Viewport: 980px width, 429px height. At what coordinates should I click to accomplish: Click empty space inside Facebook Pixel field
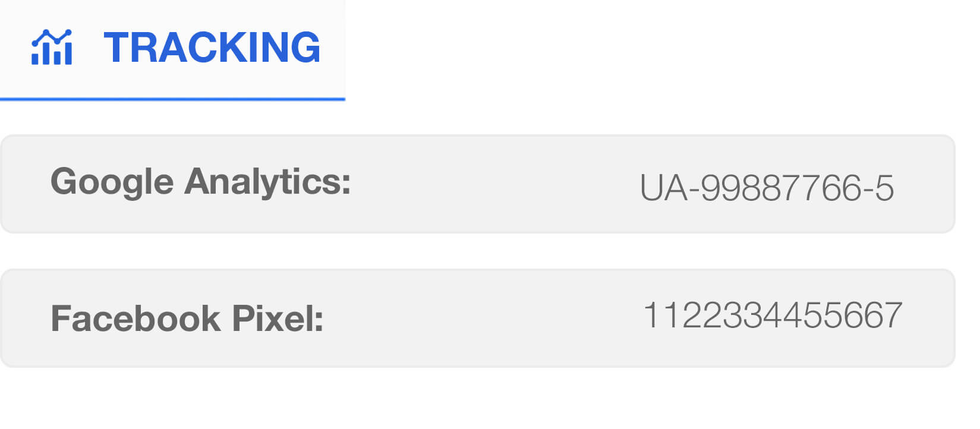coord(481,318)
